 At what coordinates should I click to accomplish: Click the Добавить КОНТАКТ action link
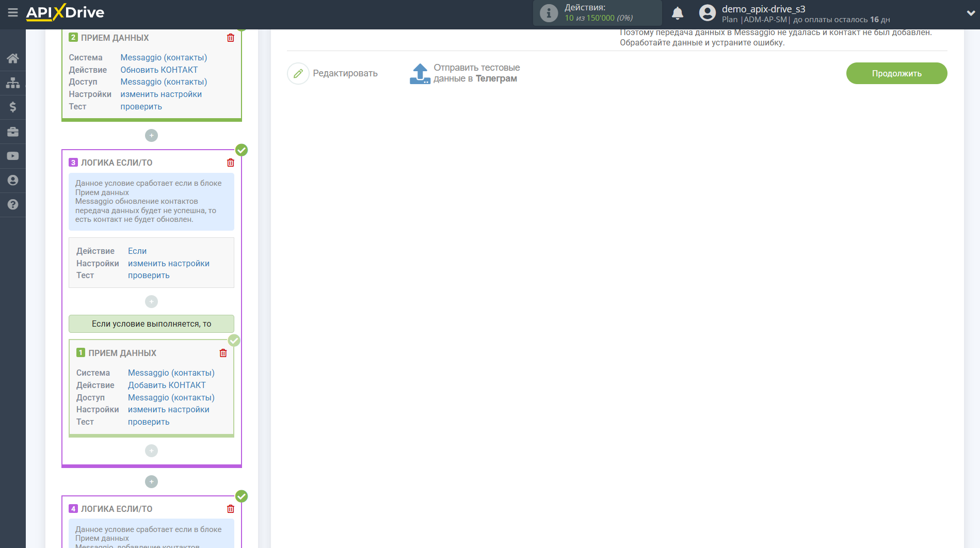(167, 385)
